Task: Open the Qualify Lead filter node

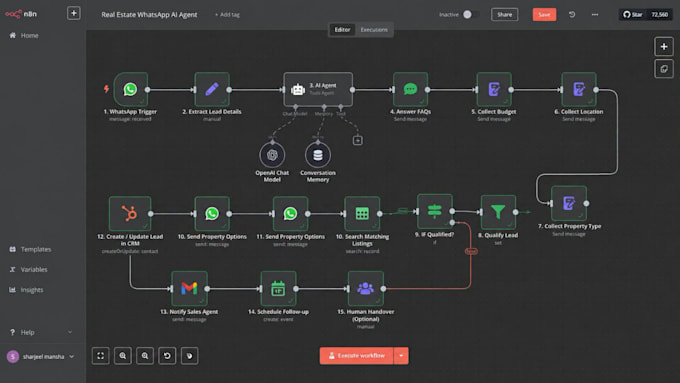Action: (498, 212)
